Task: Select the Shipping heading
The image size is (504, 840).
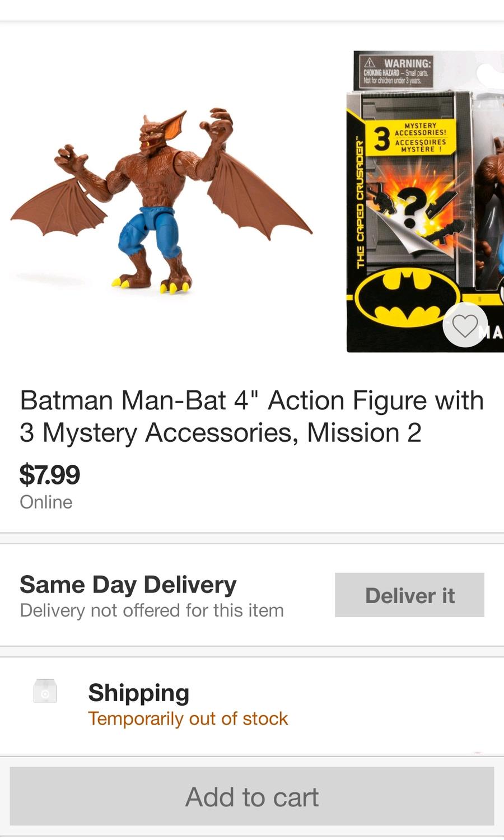Action: coord(138,693)
